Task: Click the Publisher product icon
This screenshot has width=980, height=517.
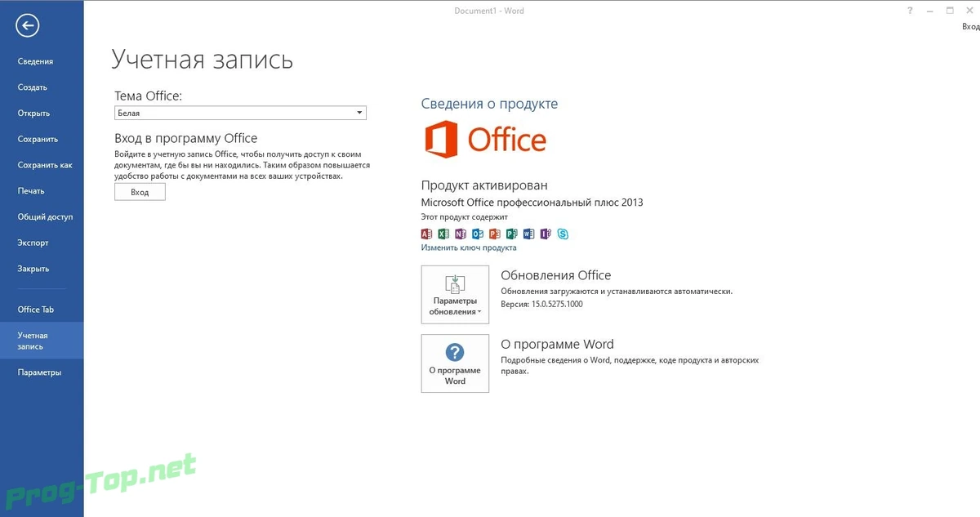Action: [511, 234]
